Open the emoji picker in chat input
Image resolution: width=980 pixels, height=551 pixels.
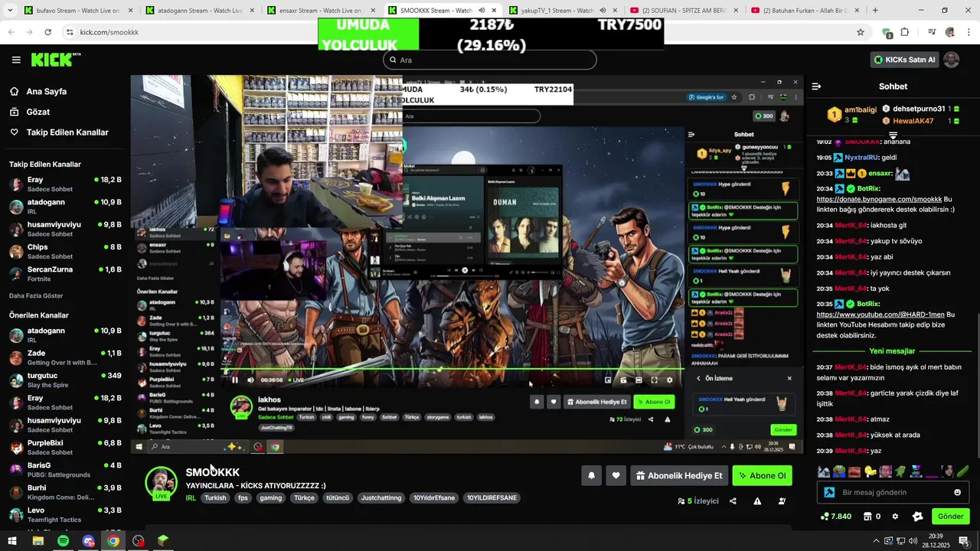957,492
